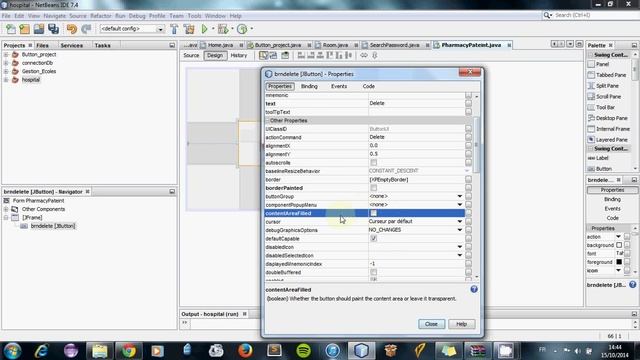The image size is (640, 360).
Task: Expand the Button_project tree node
Action: [6, 54]
